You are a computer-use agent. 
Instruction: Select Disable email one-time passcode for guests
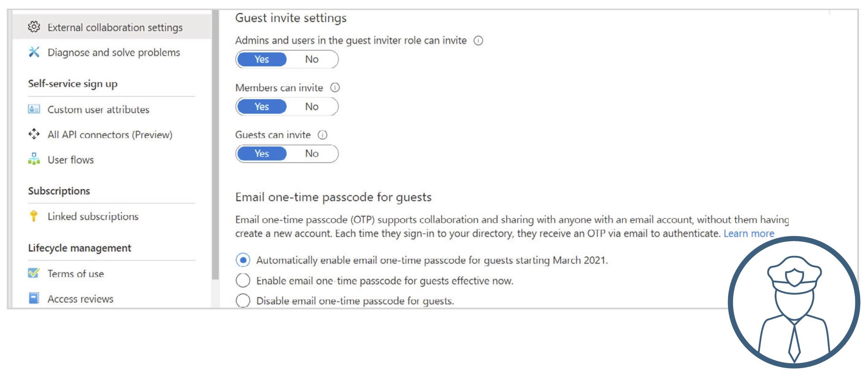[243, 300]
